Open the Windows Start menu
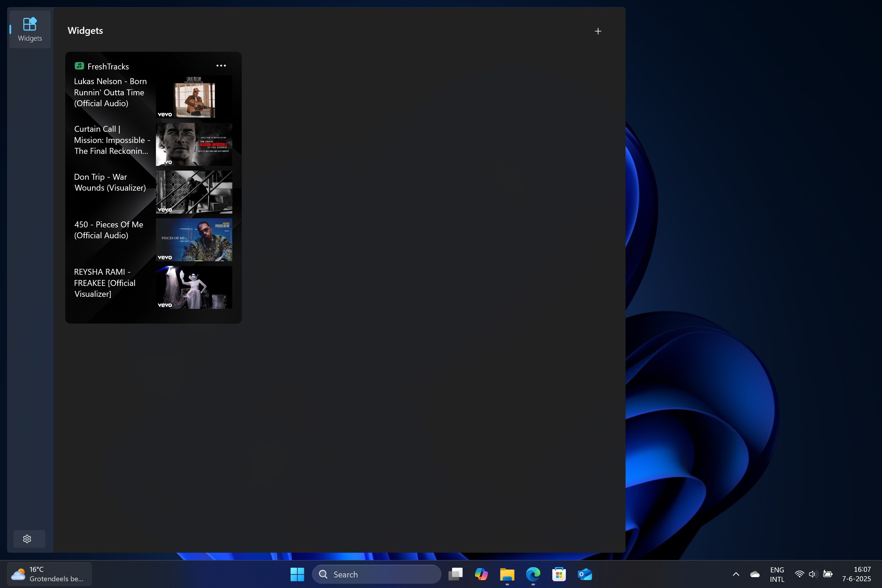The width and height of the screenshot is (882, 588). [297, 574]
